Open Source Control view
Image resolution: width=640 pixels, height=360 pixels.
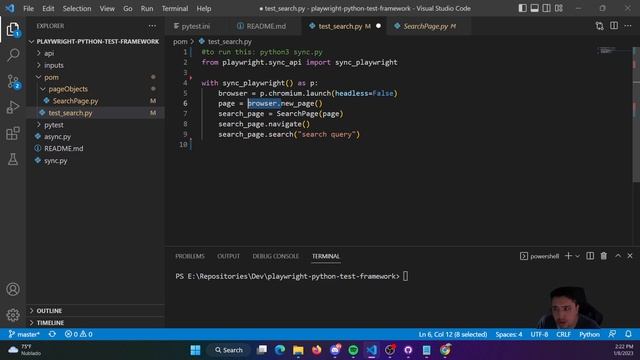click(13, 81)
